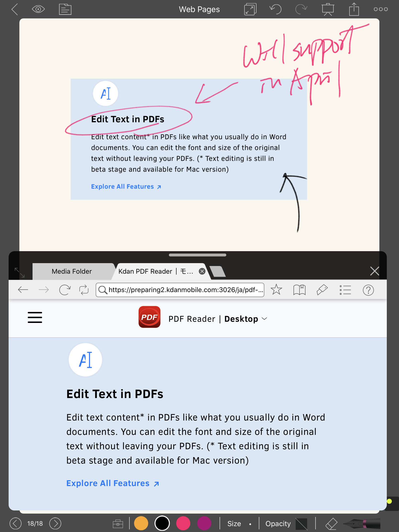
Task: Select the pink color swatch
Action: (x=183, y=523)
